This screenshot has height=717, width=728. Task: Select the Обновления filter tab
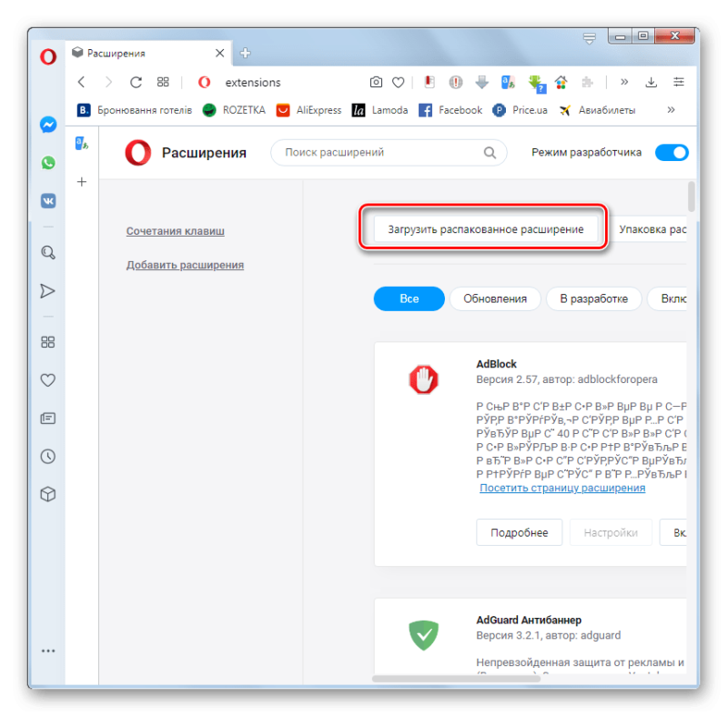pyautogui.click(x=495, y=298)
